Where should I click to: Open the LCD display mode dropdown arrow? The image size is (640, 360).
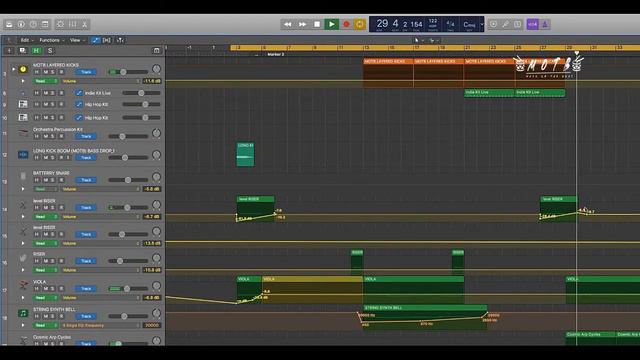click(x=482, y=24)
